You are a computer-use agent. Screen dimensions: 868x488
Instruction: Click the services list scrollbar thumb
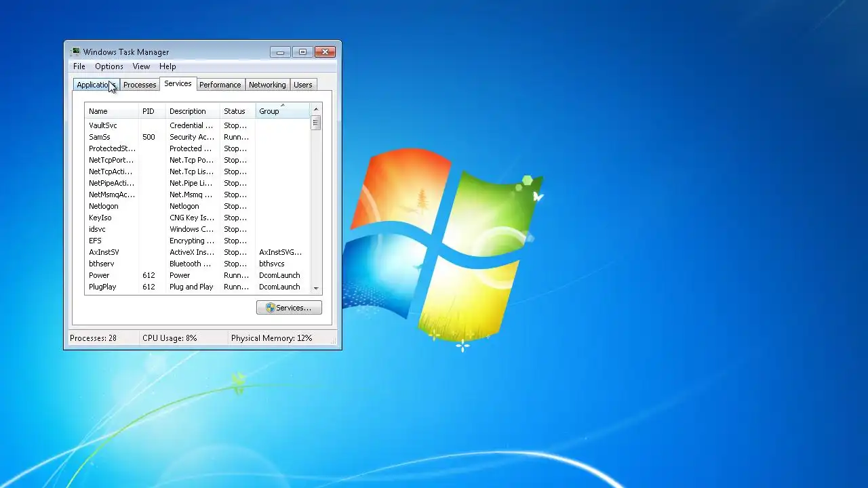316,123
